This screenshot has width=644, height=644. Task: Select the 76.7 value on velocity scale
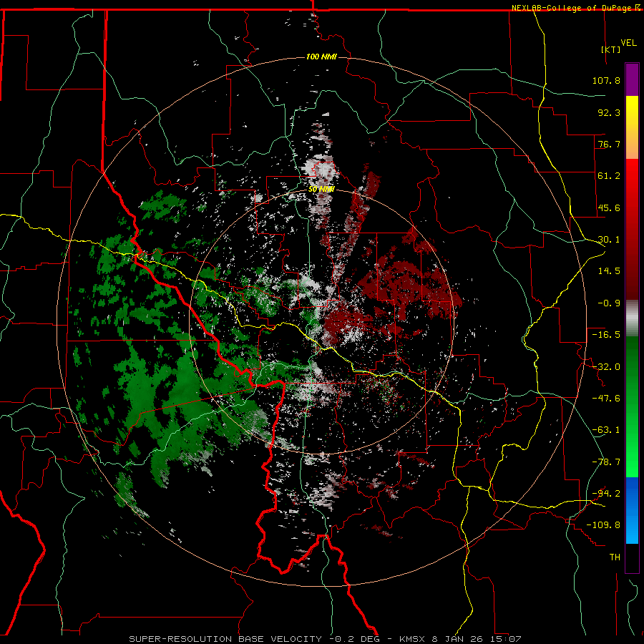click(609, 144)
